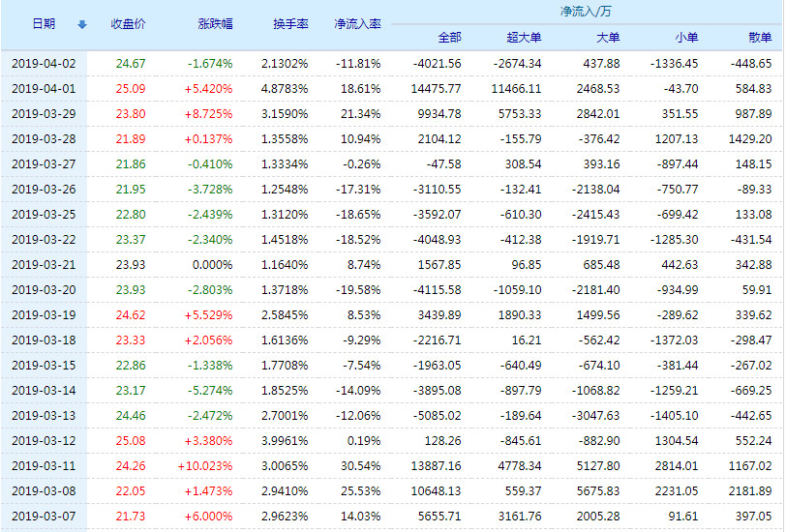Click the blue sort arrow beside 日期
Screen dimensions: 786x532
(x=82, y=24)
